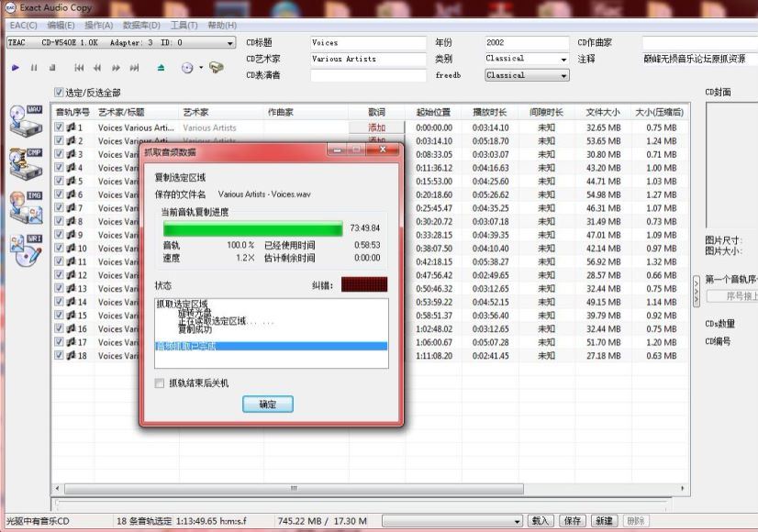Click the CD artist field Various Artists
This screenshot has width=758, height=532.
pyautogui.click(x=368, y=59)
